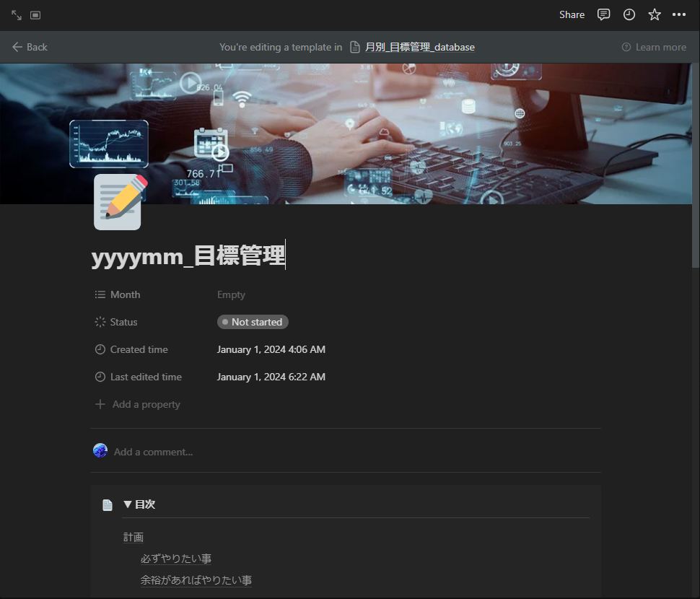700x599 pixels.
Task: Click Learn more help link
Action: pyautogui.click(x=661, y=47)
